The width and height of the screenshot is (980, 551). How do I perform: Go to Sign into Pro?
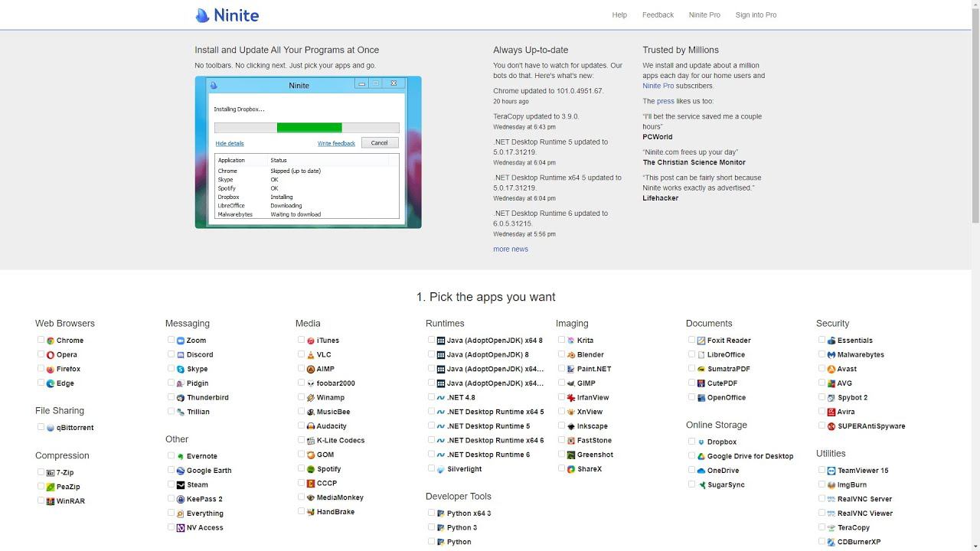pyautogui.click(x=756, y=15)
